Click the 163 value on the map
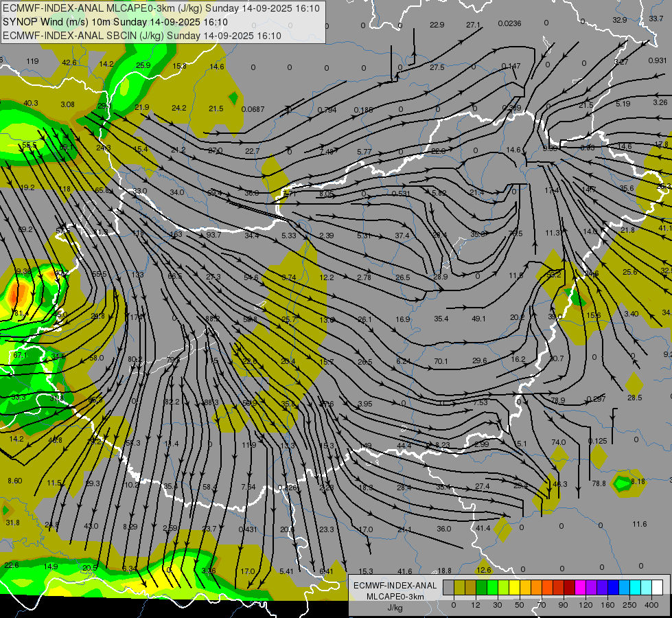 [176, 234]
